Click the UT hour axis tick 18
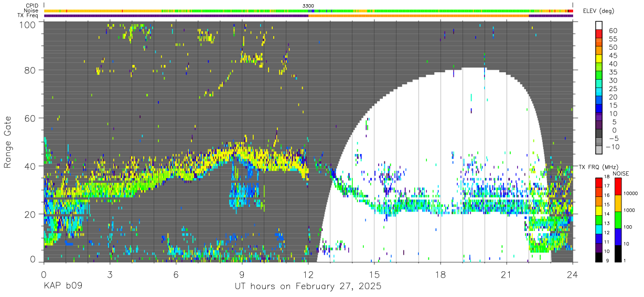This screenshot has width=644, height=297. (440, 274)
